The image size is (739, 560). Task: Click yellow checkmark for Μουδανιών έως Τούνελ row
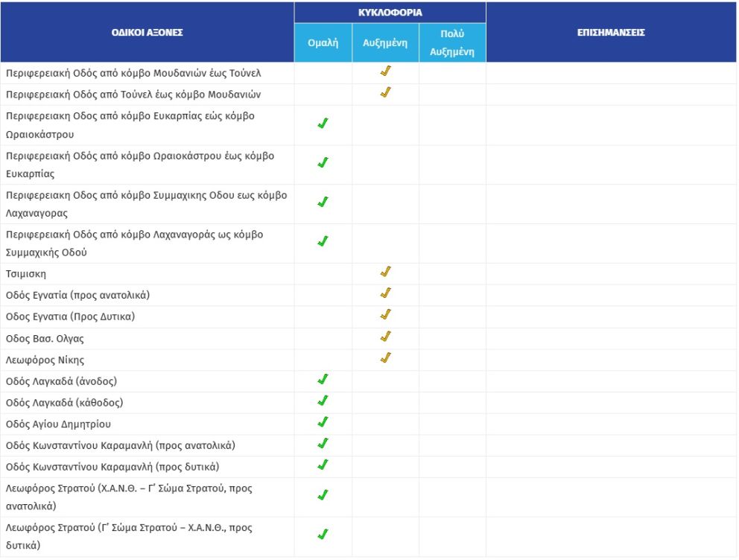[x=385, y=71]
